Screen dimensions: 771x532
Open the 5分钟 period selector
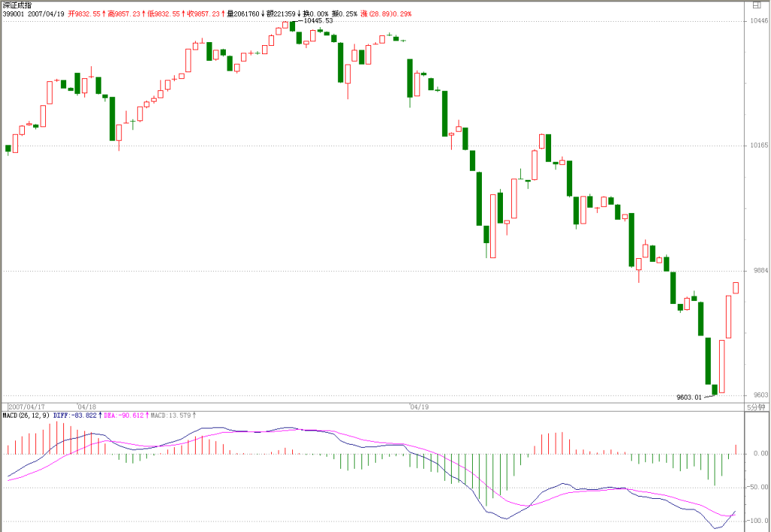click(756, 407)
